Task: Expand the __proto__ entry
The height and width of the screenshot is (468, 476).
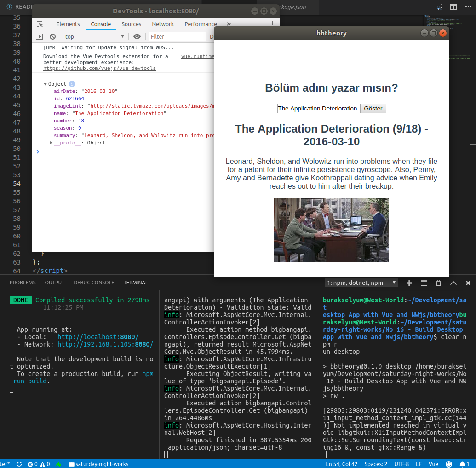Action: point(51,143)
